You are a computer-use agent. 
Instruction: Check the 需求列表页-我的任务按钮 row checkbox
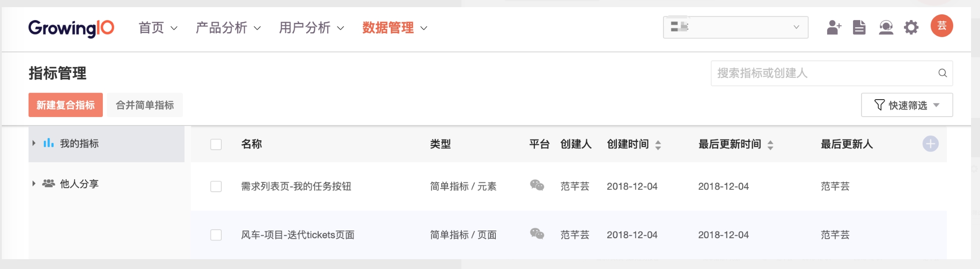click(216, 186)
